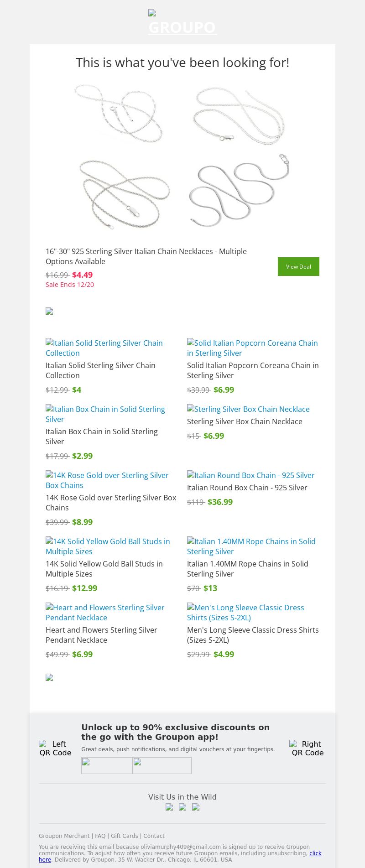This screenshot has height=868, width=365.
Task: Open Men's Long Sleeve Classic Dress Shirts link
Action: (x=245, y=613)
